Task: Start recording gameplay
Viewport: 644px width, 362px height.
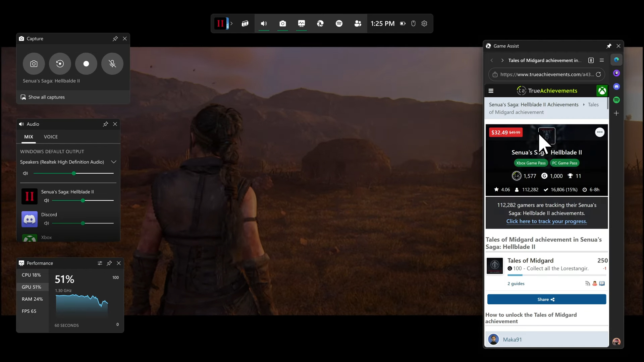Action: coord(86,64)
